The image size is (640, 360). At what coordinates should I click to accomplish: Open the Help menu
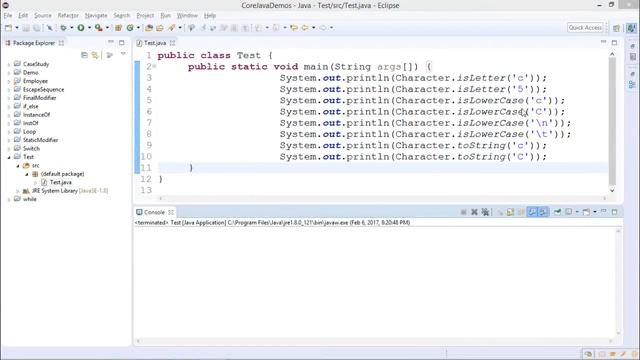[210, 16]
